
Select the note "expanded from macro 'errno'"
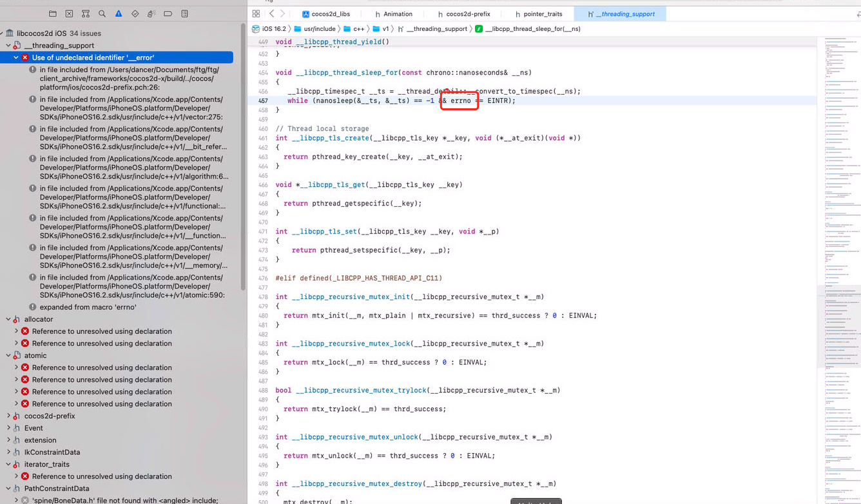pos(88,307)
